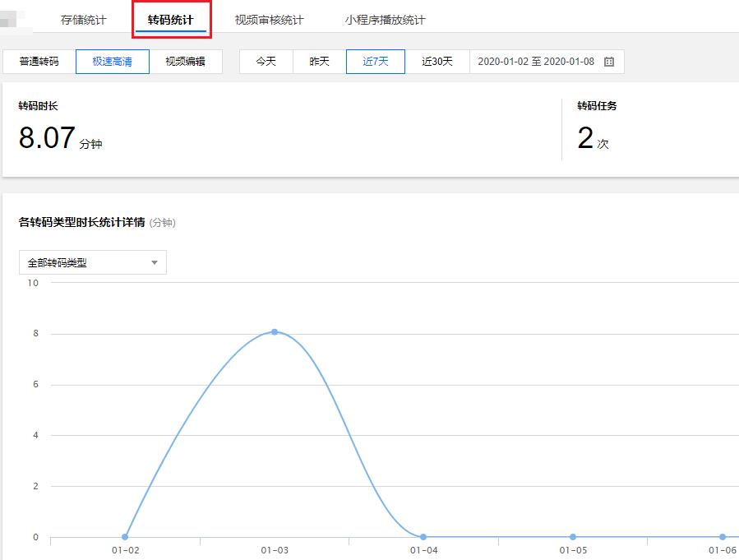The image size is (739, 560).
Task: Click the 各转码类型时长统计详情 heading
Action: [81, 222]
